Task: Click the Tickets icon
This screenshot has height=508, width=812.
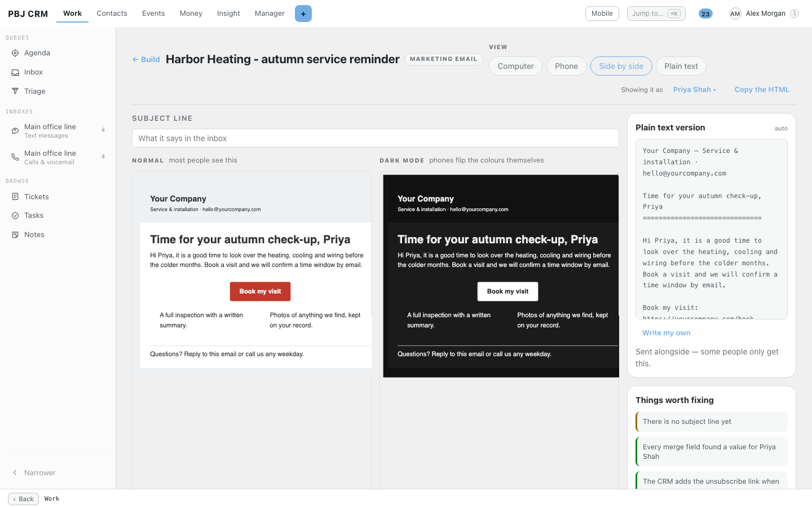Action: (x=15, y=196)
